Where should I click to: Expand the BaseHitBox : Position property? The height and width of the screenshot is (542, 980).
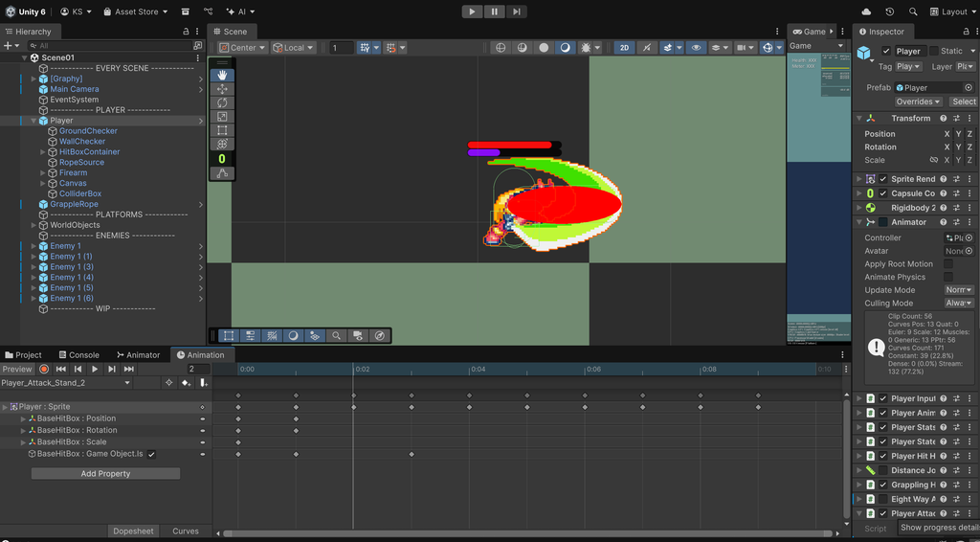[x=23, y=418]
